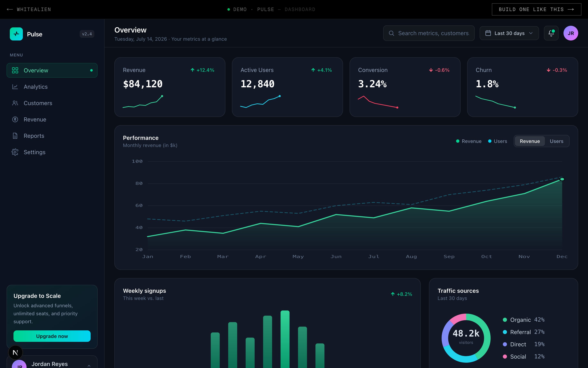Go to Overview menu item
This screenshot has height=368, width=588.
click(52, 70)
